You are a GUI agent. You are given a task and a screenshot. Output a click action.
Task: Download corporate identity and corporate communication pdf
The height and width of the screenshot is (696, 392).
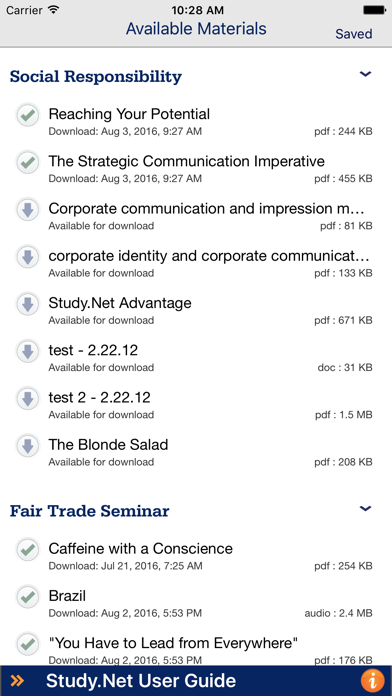[28, 257]
